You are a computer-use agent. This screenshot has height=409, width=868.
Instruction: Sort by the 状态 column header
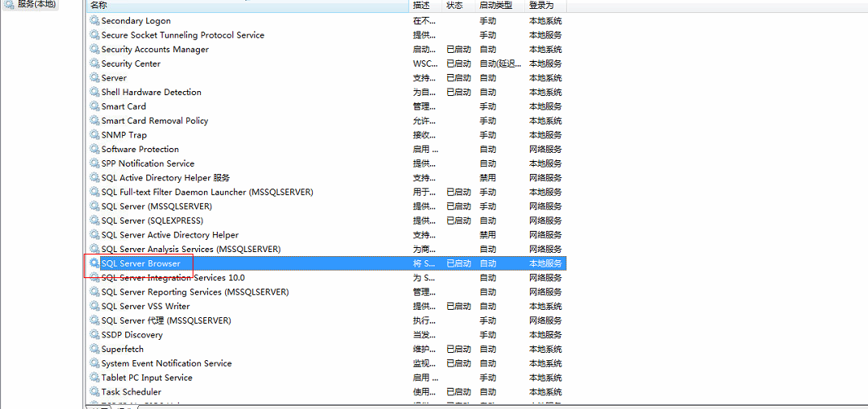[458, 6]
